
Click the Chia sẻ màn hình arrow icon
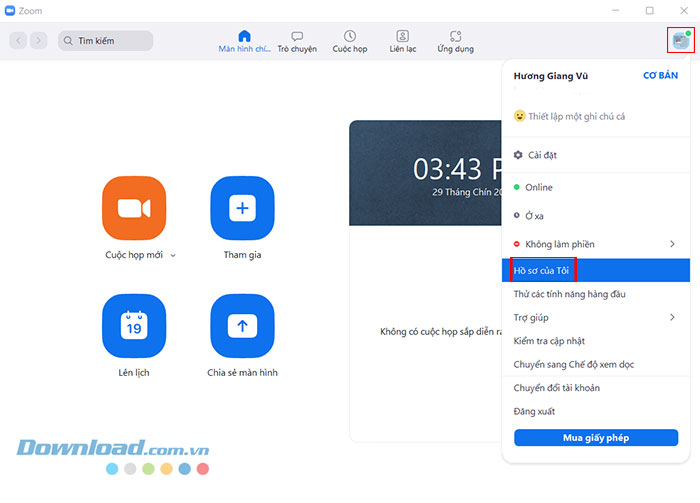pyautogui.click(x=242, y=326)
